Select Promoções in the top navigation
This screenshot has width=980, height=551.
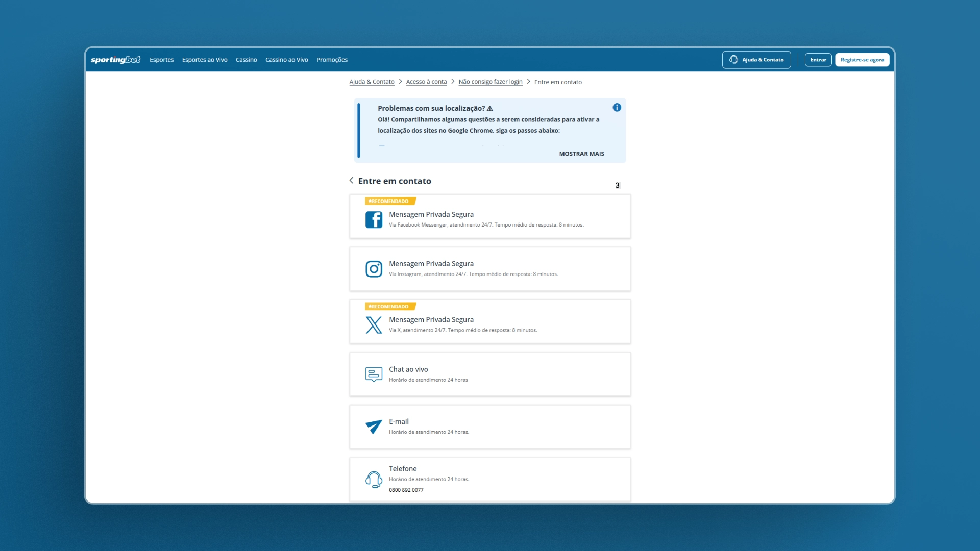point(332,60)
